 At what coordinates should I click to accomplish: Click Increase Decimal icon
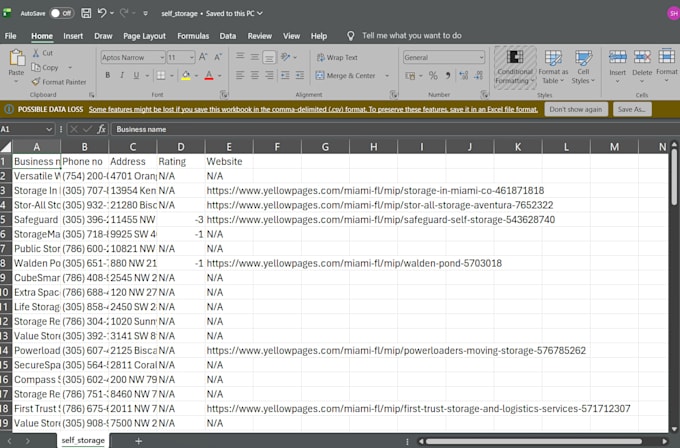(464, 75)
